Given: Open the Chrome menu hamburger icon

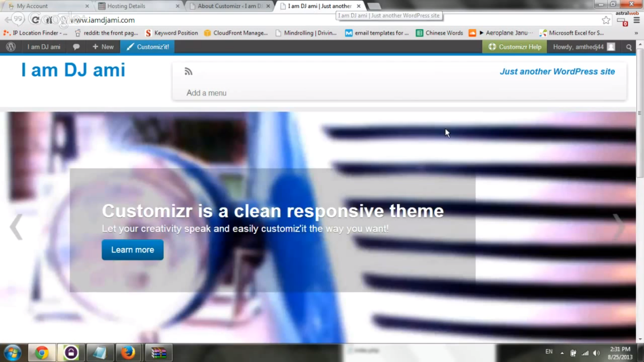Looking at the screenshot, I should [x=636, y=20].
